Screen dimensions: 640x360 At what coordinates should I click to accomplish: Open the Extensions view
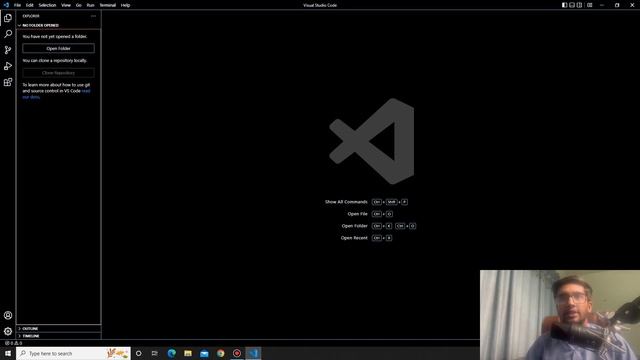(x=8, y=82)
